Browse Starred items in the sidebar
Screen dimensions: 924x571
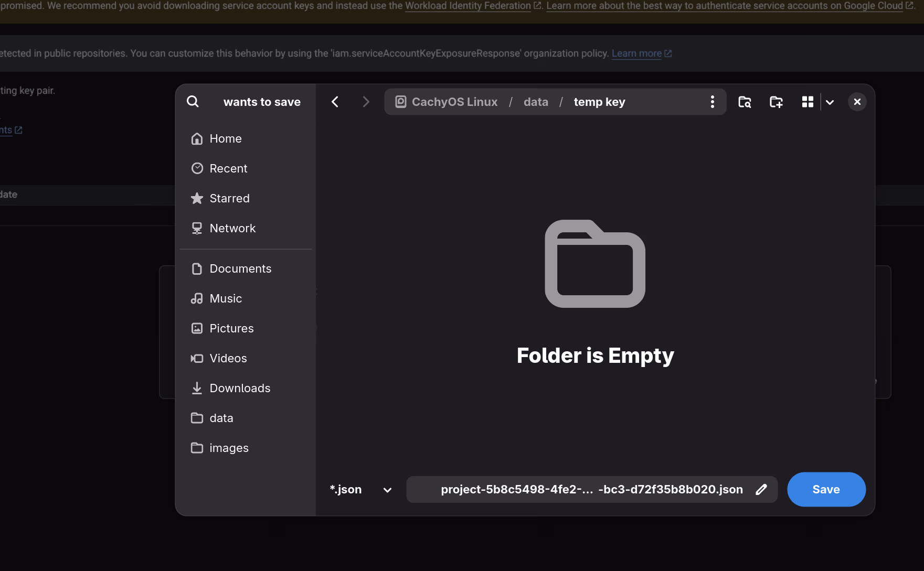click(229, 198)
